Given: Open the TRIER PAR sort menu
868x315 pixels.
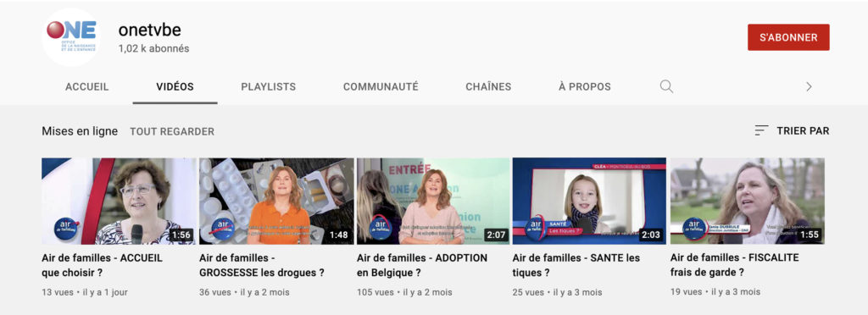Looking at the screenshot, I should pos(793,131).
